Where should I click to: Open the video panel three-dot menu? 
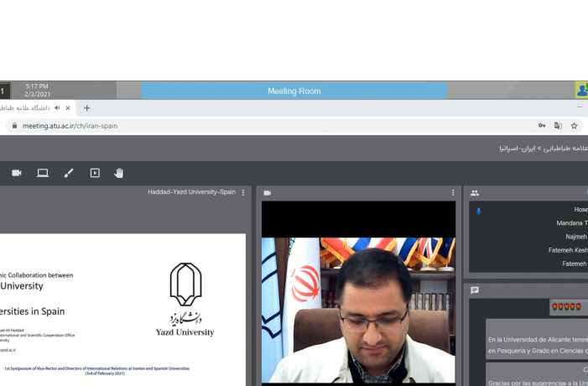pyautogui.click(x=453, y=192)
